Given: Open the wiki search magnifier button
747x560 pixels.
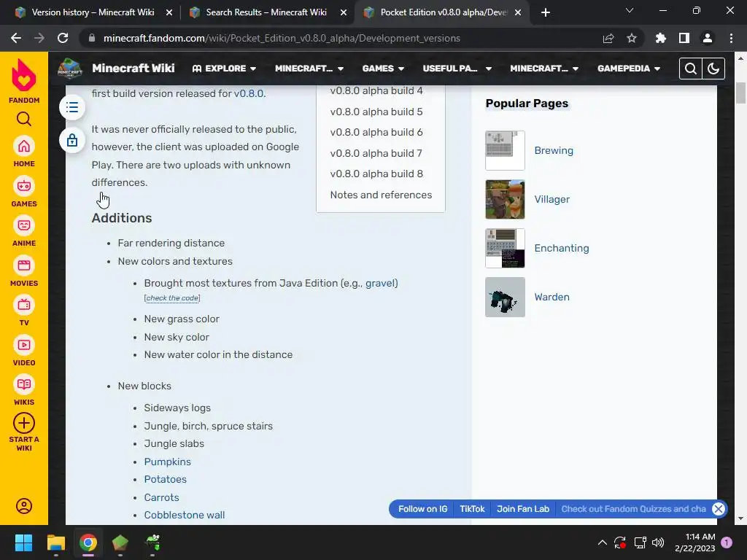Looking at the screenshot, I should pos(690,69).
